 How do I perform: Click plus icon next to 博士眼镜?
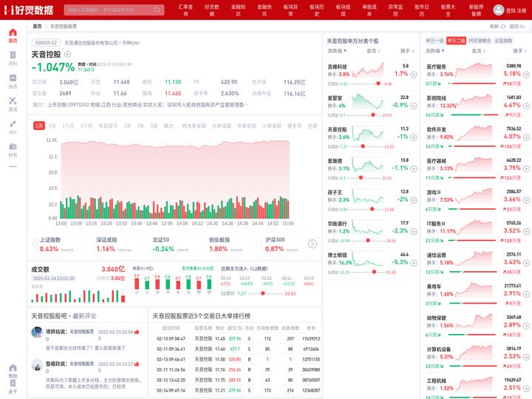click(414, 263)
